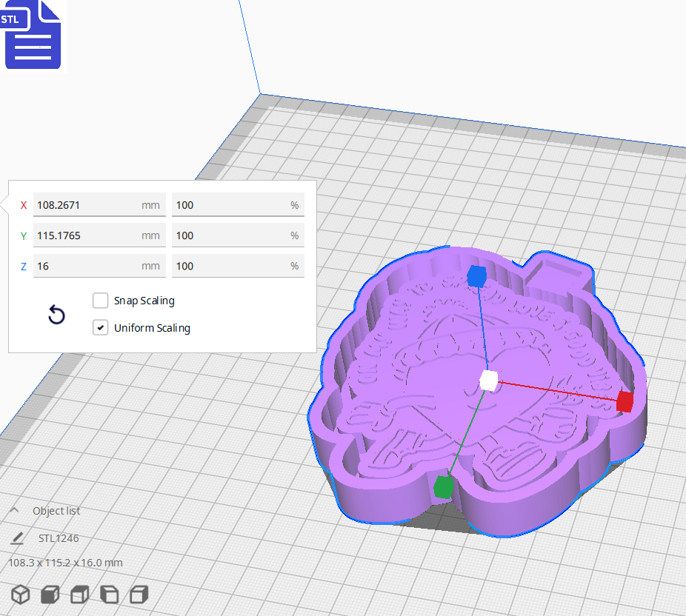Switch to top view cube icon

pos(79,595)
